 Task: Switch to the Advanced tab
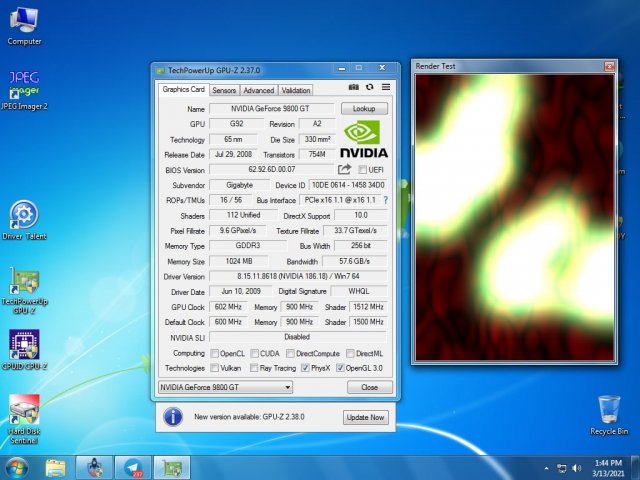pyautogui.click(x=258, y=90)
